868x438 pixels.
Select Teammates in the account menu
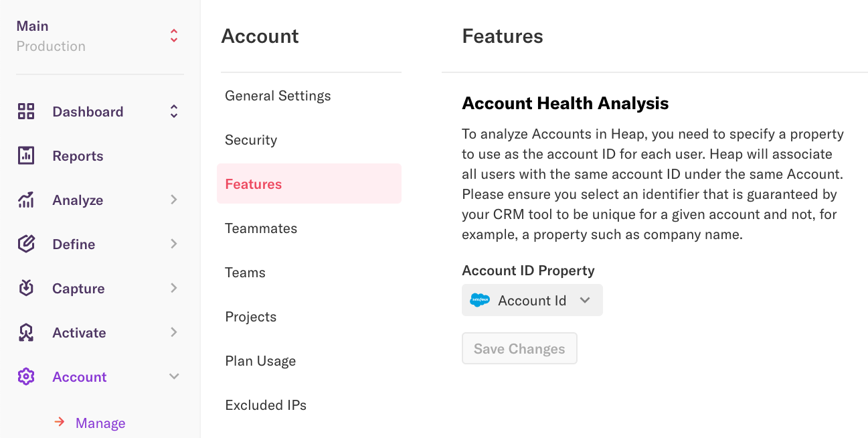[x=261, y=228]
